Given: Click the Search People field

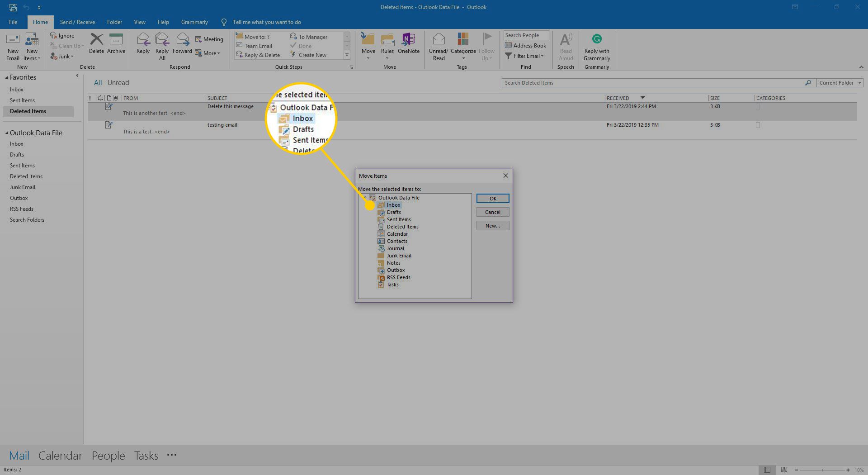Looking at the screenshot, I should click(x=526, y=35).
